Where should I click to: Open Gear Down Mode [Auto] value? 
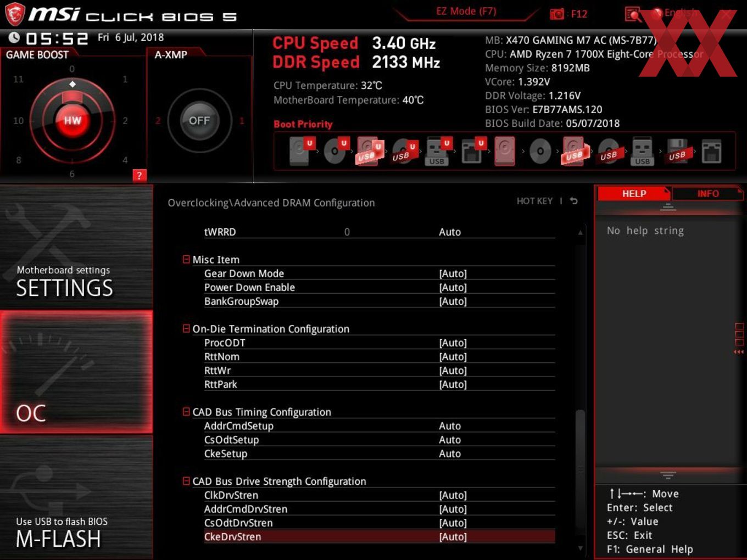453,273
